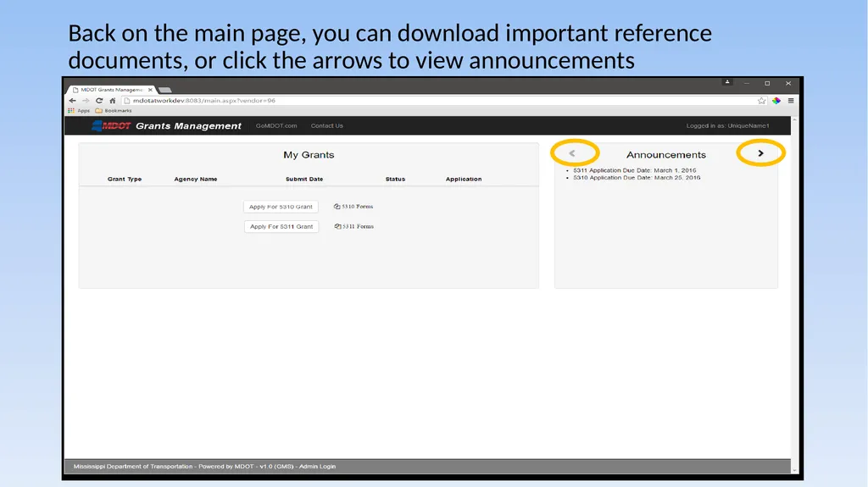Click the browser forward arrow
The width and height of the screenshot is (868, 487).
[86, 101]
